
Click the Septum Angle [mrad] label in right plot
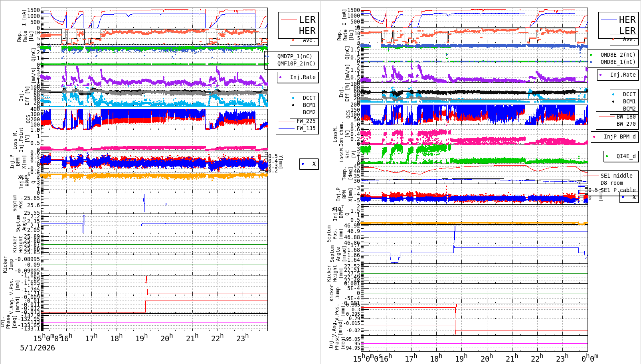click(x=338, y=254)
